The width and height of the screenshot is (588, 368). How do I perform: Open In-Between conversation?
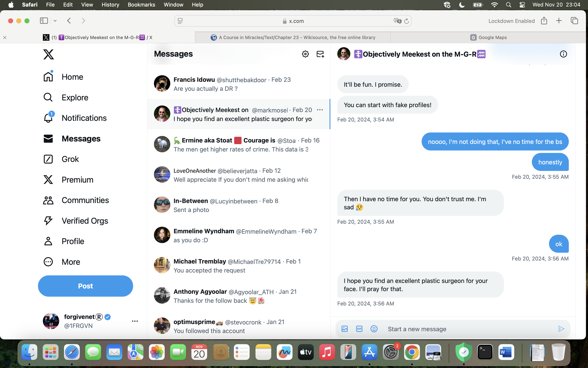coord(239,205)
